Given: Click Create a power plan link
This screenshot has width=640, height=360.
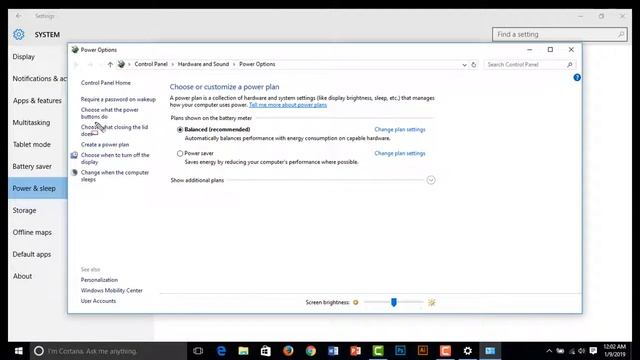Looking at the screenshot, I should (105, 144).
